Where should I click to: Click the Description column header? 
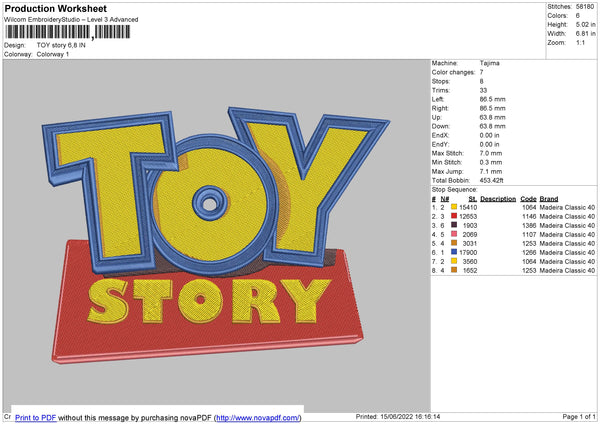tap(498, 199)
